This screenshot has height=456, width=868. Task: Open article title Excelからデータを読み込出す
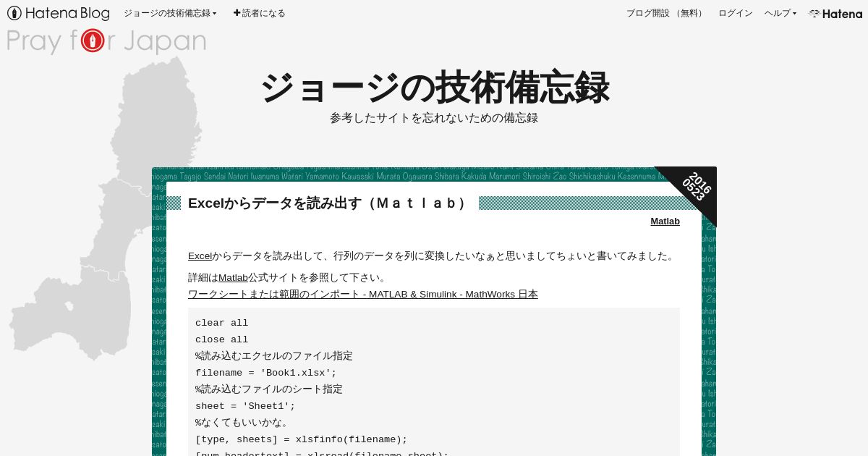(329, 203)
